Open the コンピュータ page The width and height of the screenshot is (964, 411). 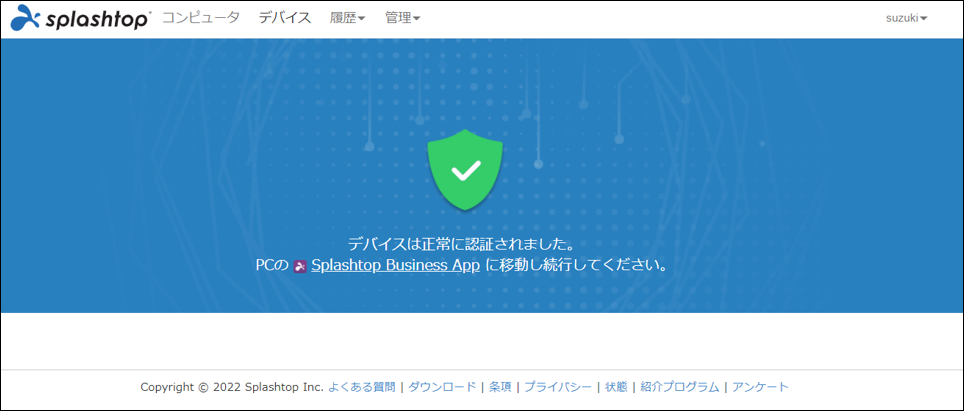coord(201,18)
